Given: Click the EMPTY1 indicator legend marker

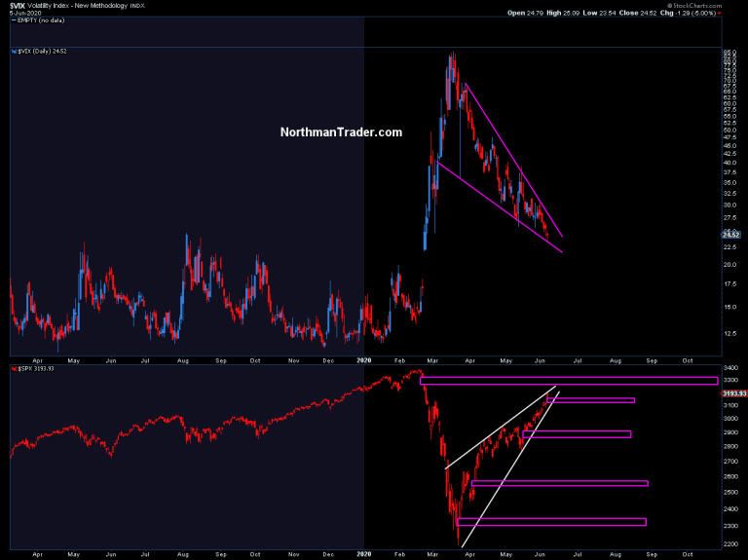Looking at the screenshot, I should click(x=12, y=19).
